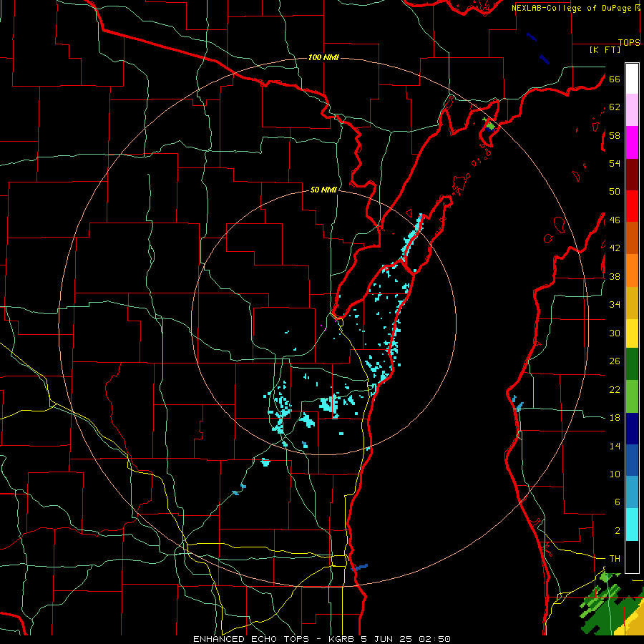Click the legend value '14'
The height and width of the screenshot is (644, 644).
(x=615, y=446)
